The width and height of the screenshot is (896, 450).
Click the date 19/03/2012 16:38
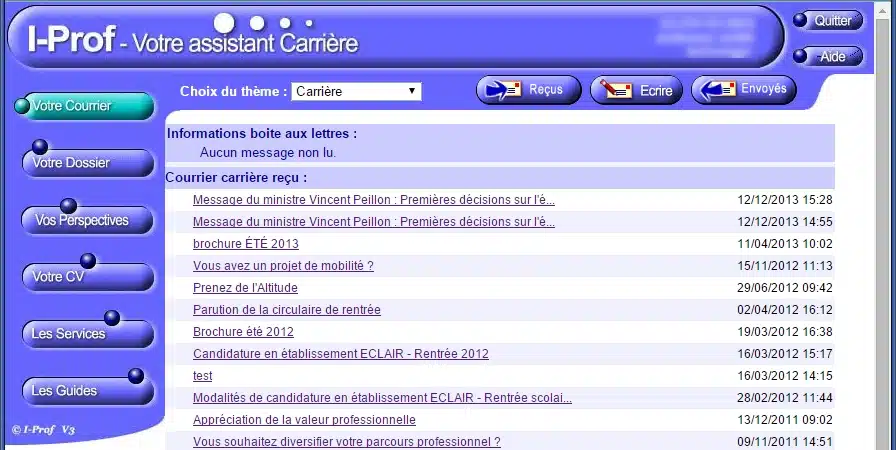pyautogui.click(x=785, y=332)
